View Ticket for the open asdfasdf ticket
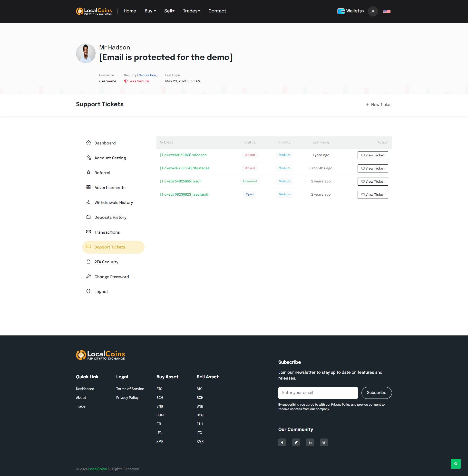This screenshot has width=468, height=476. [x=373, y=194]
